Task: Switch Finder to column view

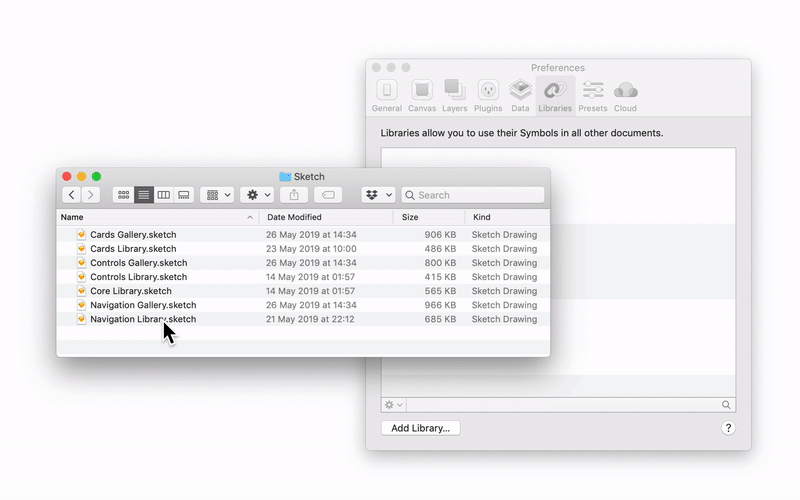Action: click(163, 195)
